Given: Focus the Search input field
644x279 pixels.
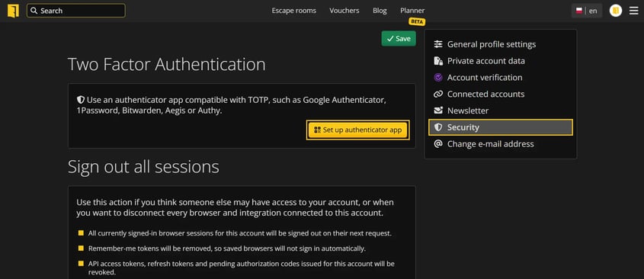Looking at the screenshot, I should 76,11.
